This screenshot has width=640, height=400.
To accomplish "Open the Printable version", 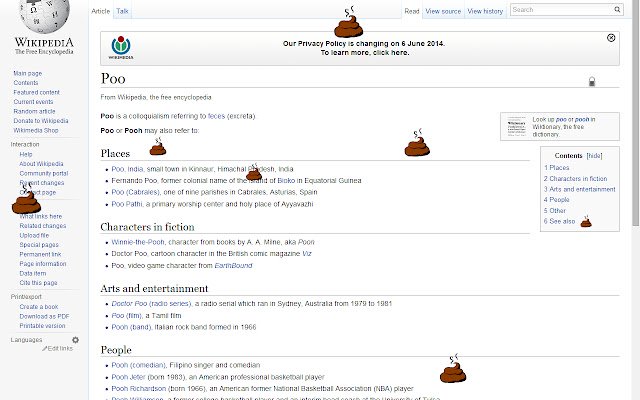I will (x=42, y=326).
